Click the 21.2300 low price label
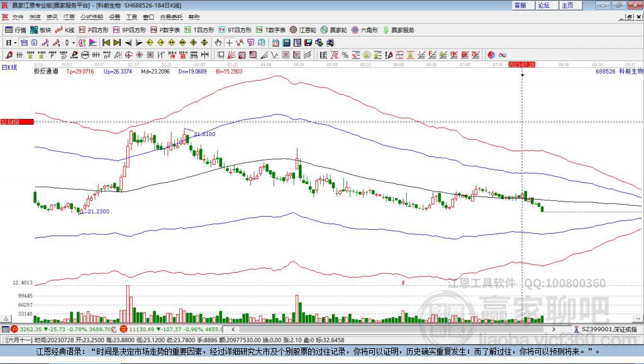Viewport: 644px width, 364px height. click(x=99, y=212)
